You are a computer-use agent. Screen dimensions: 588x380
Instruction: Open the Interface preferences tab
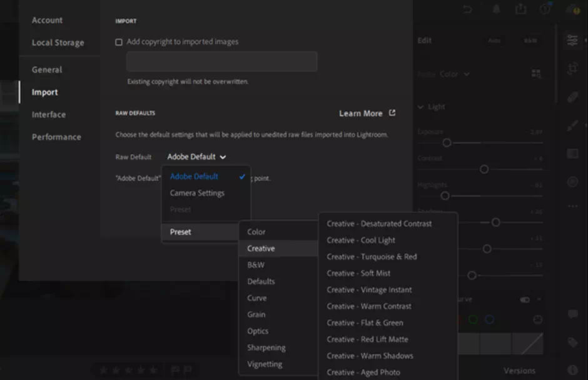pos(49,114)
